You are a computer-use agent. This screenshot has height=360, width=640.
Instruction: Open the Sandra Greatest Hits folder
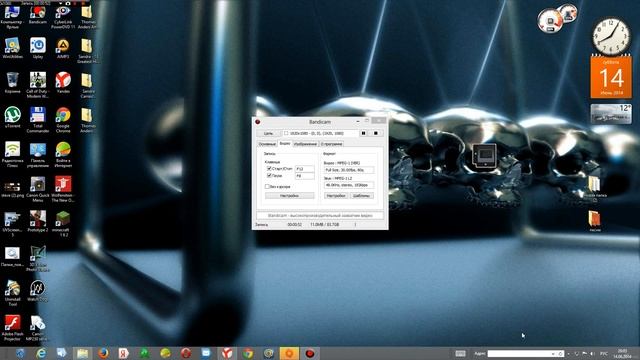pos(87,51)
